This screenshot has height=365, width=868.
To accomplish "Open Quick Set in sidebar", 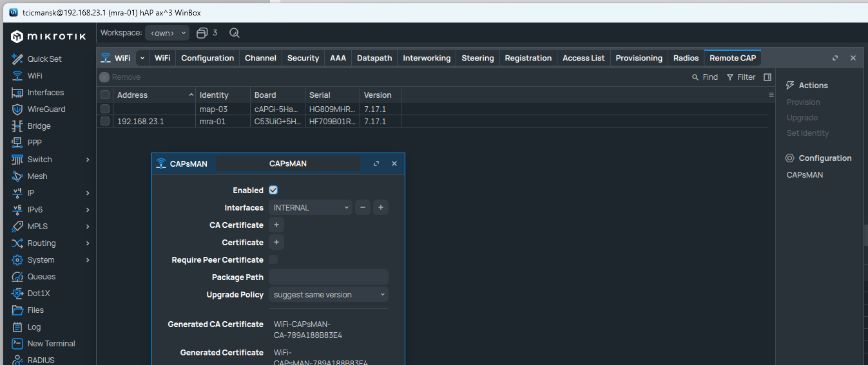I will (44, 59).
